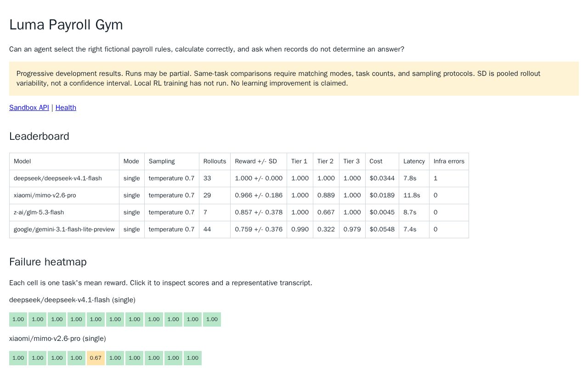Click the latency value 7.4s

point(410,230)
